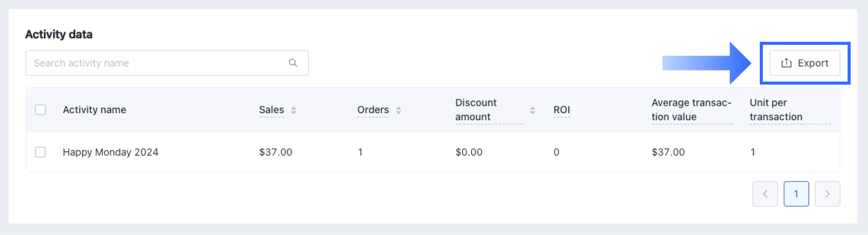Click the Unit per transaction header
The height and width of the screenshot is (235, 868).
[x=776, y=110]
